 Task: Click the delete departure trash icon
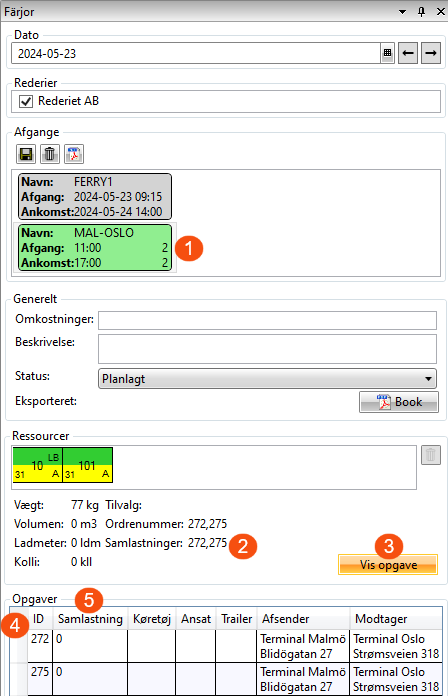50,154
